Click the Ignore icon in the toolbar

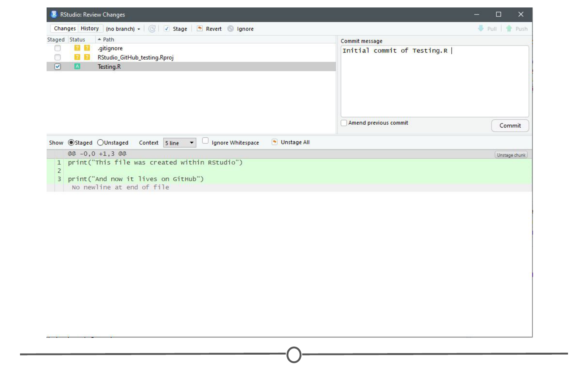click(231, 29)
